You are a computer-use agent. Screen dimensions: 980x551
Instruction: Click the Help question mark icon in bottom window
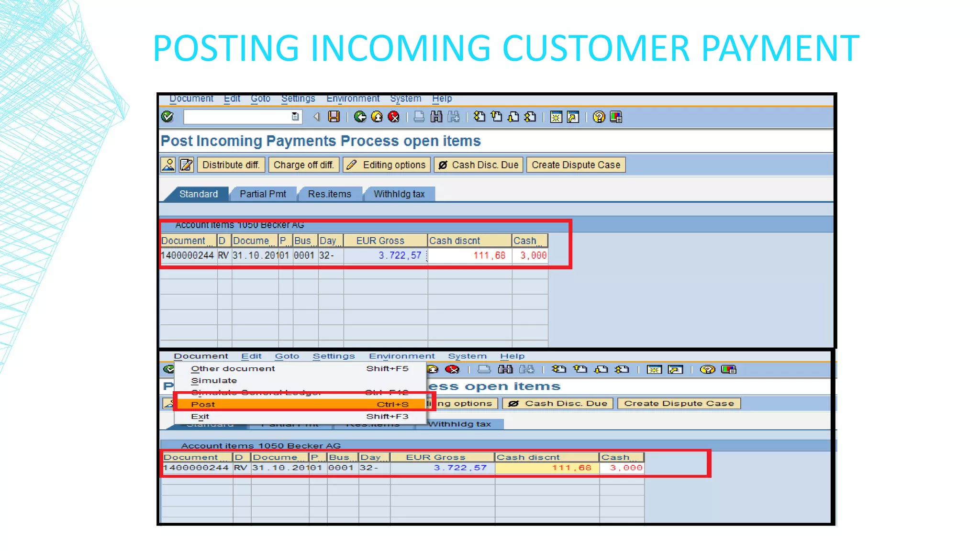coord(707,369)
